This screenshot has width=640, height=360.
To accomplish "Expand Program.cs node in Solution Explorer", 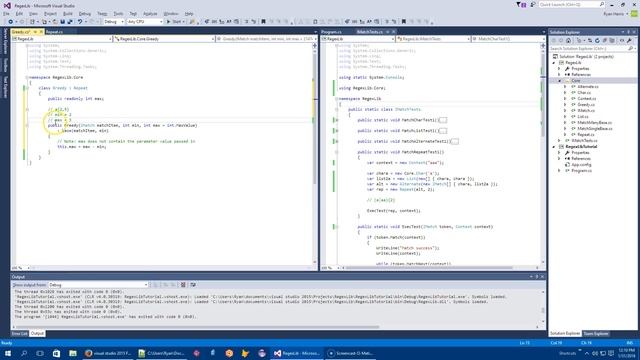I will [560, 171].
